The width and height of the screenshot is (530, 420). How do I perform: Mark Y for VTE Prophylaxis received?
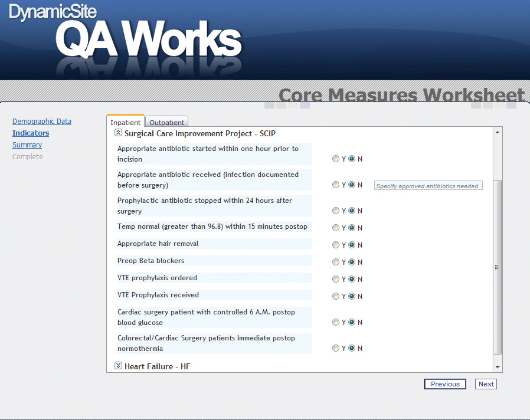coord(336,296)
